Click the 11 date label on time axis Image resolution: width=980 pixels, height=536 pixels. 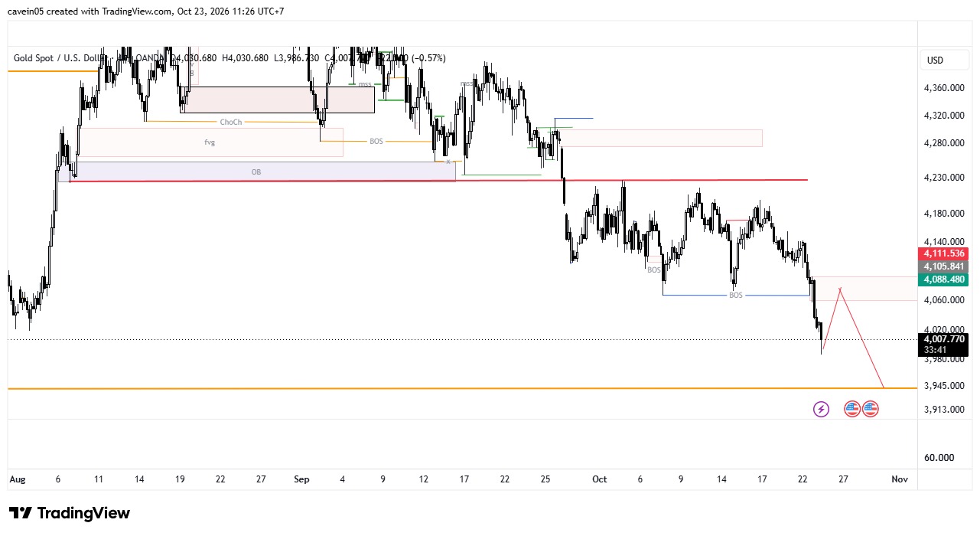click(99, 479)
